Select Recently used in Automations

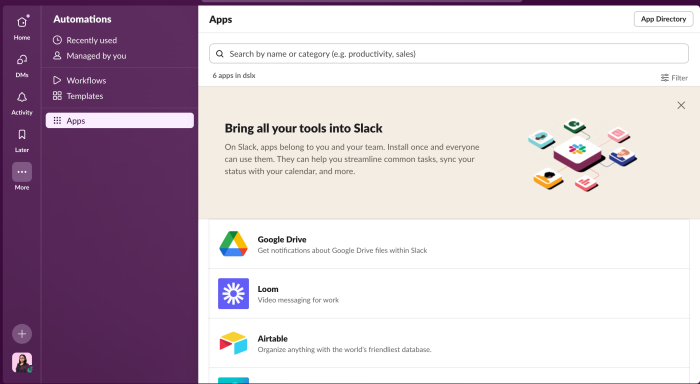point(120,40)
